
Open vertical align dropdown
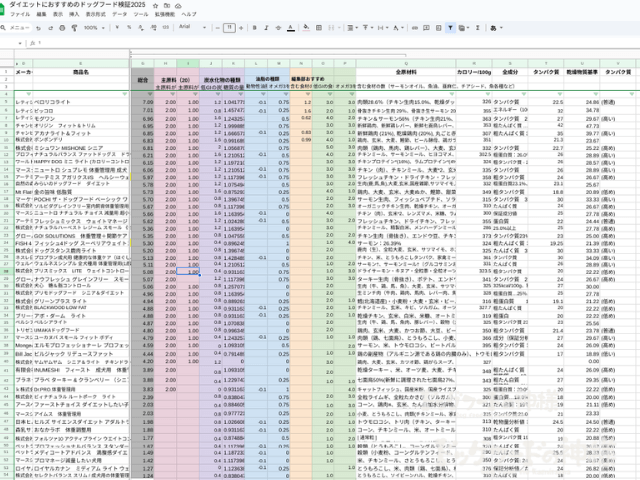(367, 28)
